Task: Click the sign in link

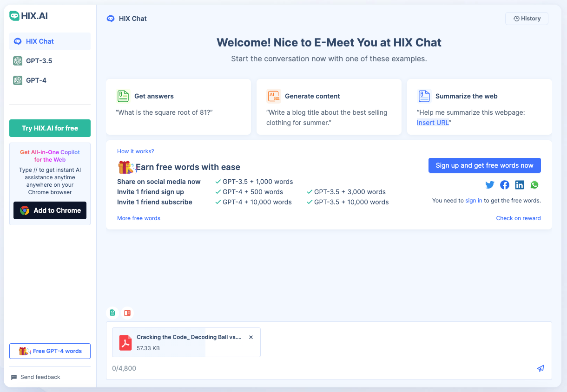Action: [x=474, y=201]
